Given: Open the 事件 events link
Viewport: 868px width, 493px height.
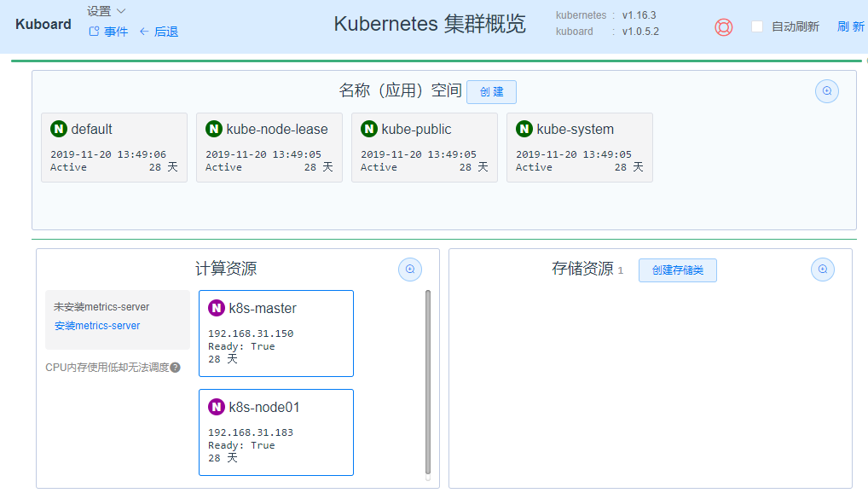Looking at the screenshot, I should 108,32.
